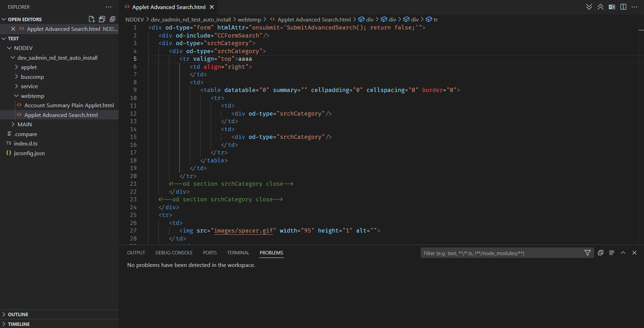Open jsconfig.json in the explorer
The height and width of the screenshot is (328, 644).
coord(29,153)
